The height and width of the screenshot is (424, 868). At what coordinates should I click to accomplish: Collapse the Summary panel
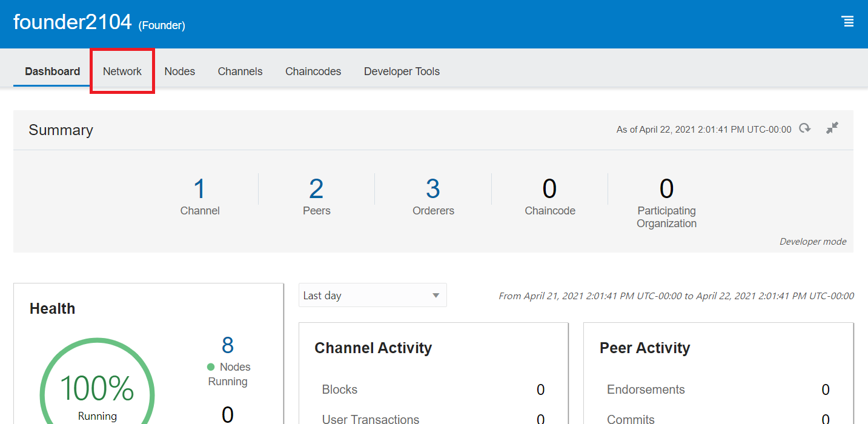click(x=832, y=128)
